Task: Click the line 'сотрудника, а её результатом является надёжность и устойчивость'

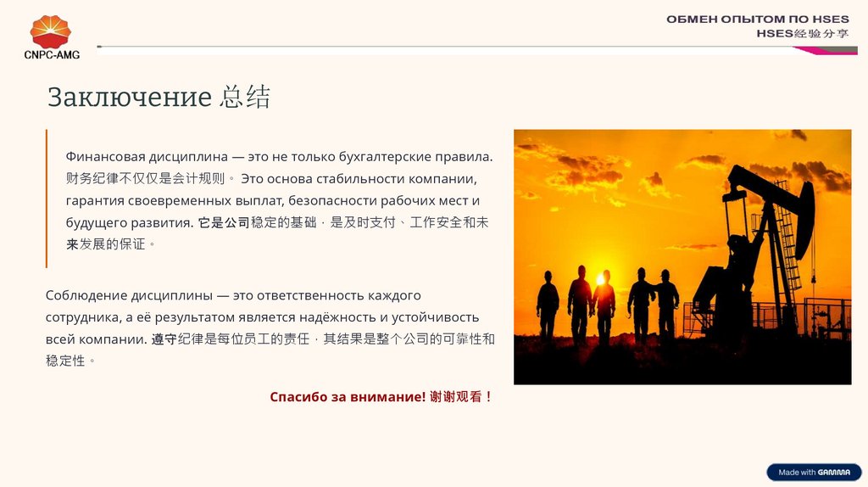Action: pos(263,317)
